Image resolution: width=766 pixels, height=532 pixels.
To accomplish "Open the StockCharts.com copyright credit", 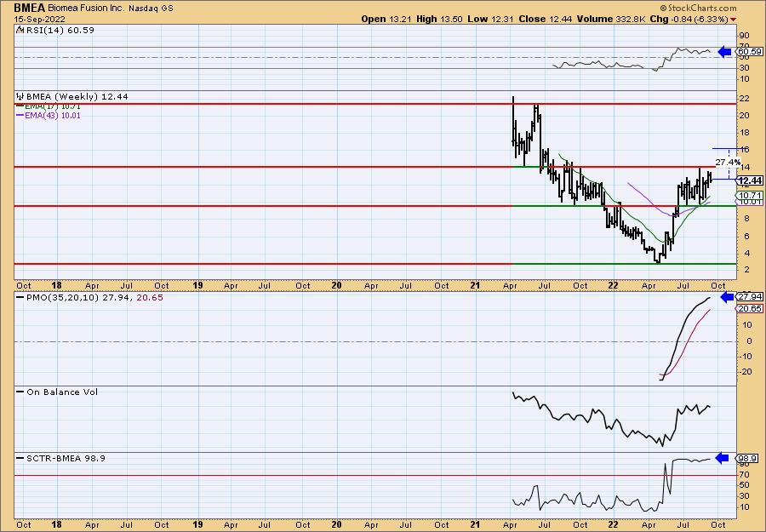I will coord(698,9).
